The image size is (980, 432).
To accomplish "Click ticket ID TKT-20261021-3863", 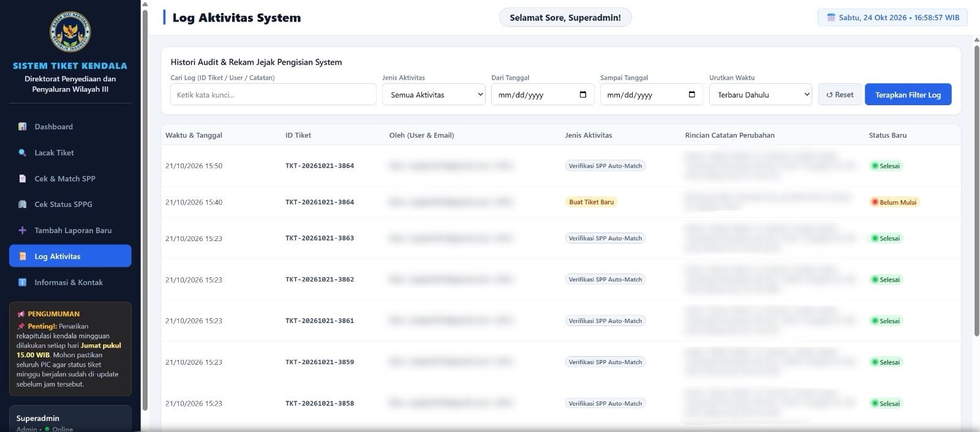I will pyautogui.click(x=320, y=238).
